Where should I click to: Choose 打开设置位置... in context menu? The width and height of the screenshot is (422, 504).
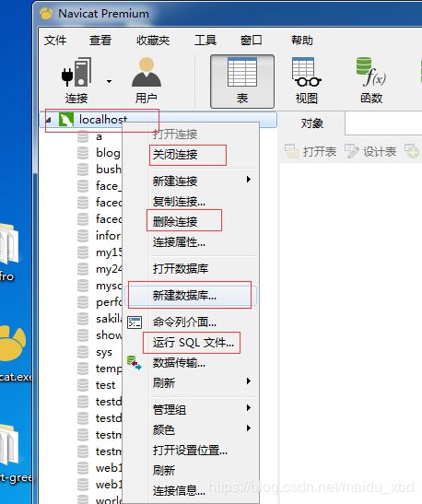[x=190, y=451]
